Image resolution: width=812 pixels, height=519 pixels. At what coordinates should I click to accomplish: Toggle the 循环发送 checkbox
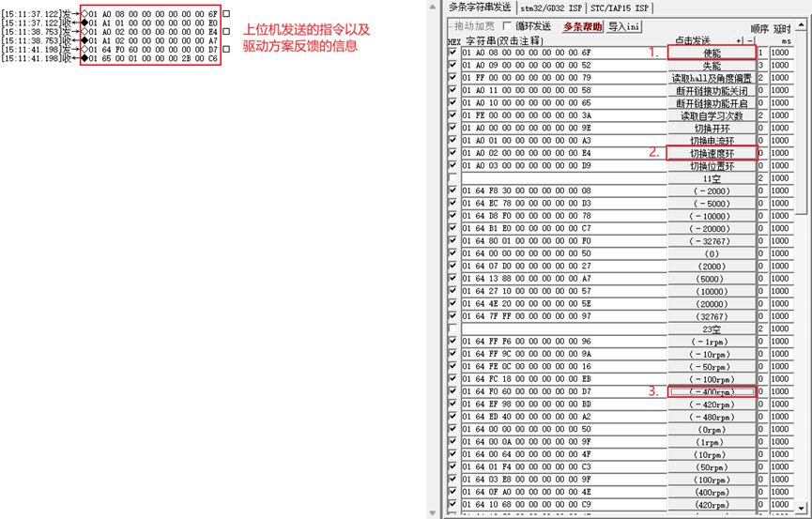pos(507,26)
